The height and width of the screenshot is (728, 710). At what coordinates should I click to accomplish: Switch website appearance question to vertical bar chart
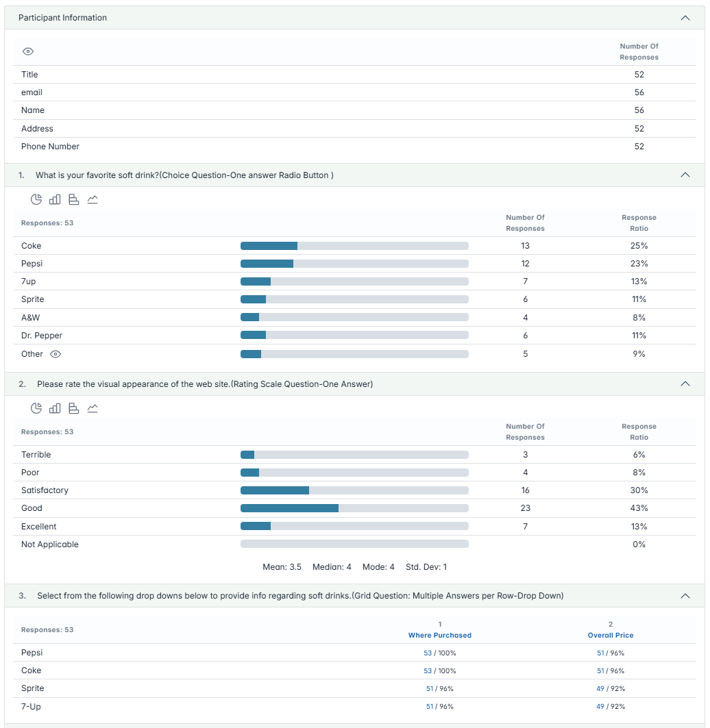(x=55, y=408)
